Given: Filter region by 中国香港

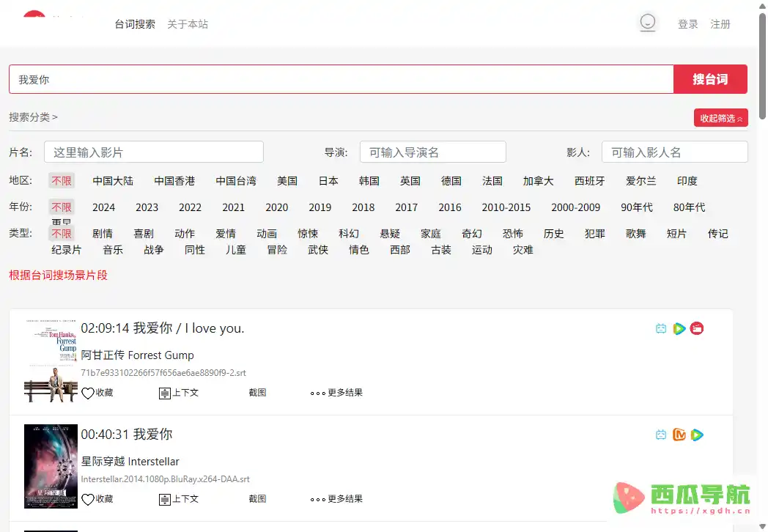Looking at the screenshot, I should click(x=174, y=181).
